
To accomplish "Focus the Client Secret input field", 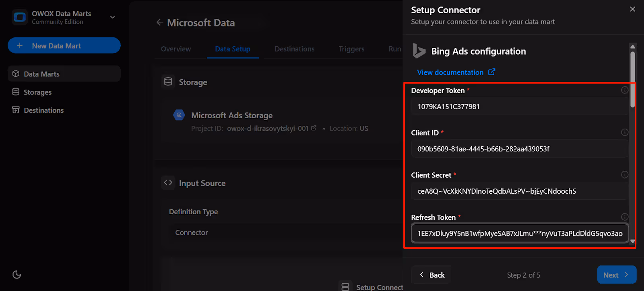I will point(520,191).
